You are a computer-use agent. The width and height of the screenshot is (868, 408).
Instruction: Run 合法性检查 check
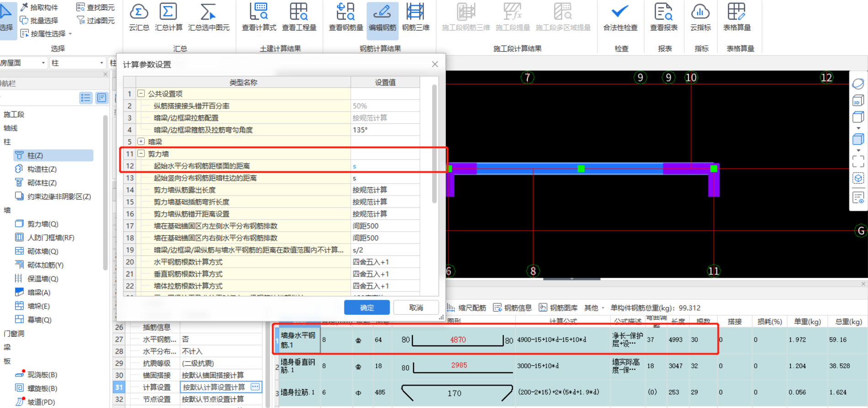pyautogui.click(x=620, y=17)
